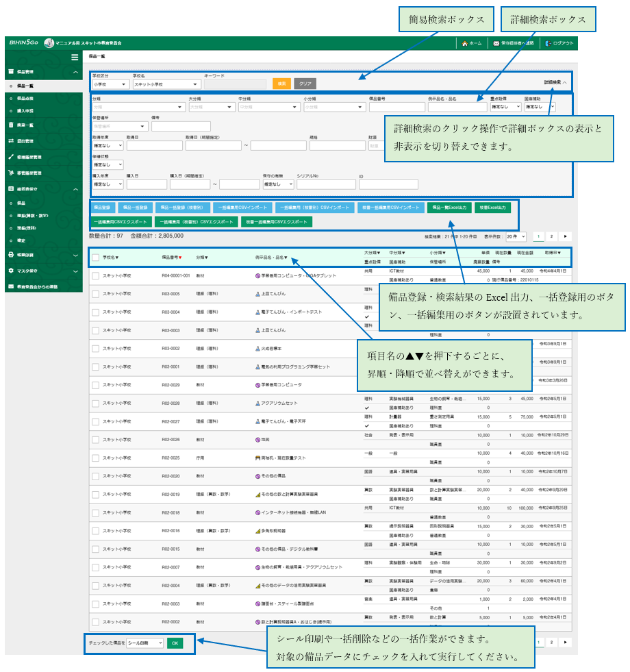The width and height of the screenshot is (630, 672).
Task: Tick the checkbox for row R04-00001-001
Action: point(95,275)
